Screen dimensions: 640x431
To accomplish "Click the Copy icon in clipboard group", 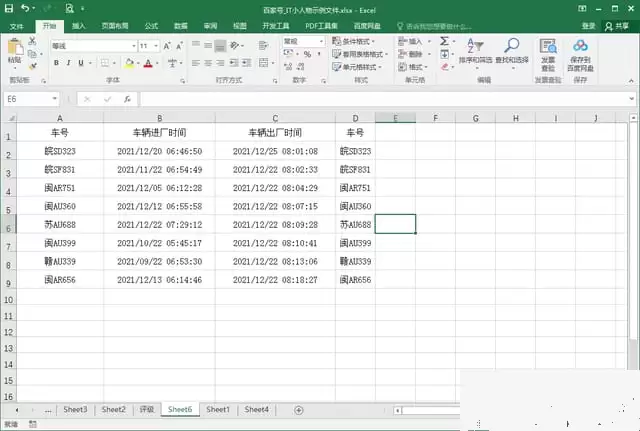I will pos(32,53).
